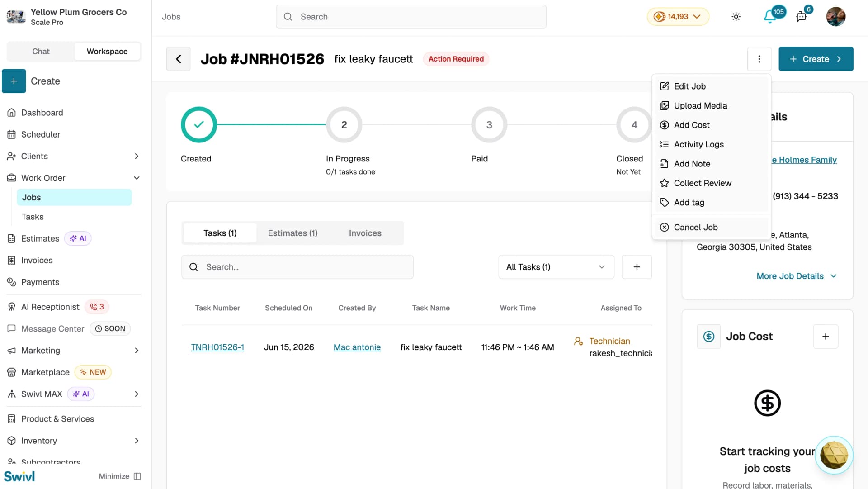This screenshot has width=868, height=489.
Task: Open the golden AI assistant orb
Action: (x=834, y=455)
